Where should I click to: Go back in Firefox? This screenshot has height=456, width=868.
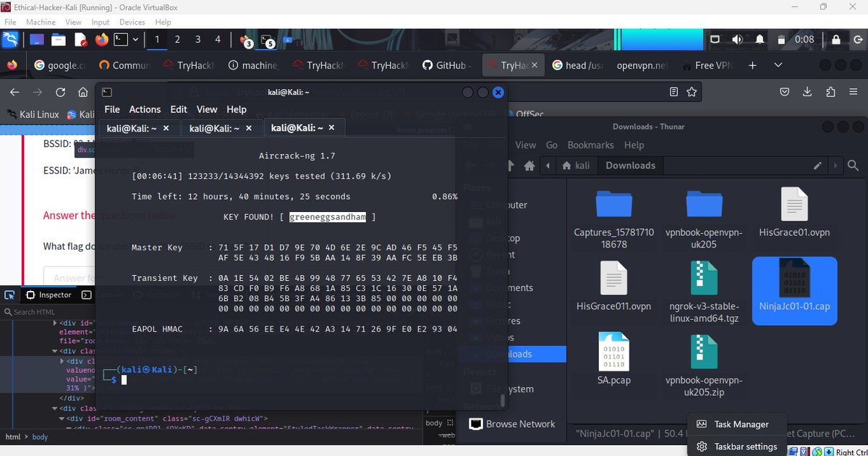[x=14, y=92]
